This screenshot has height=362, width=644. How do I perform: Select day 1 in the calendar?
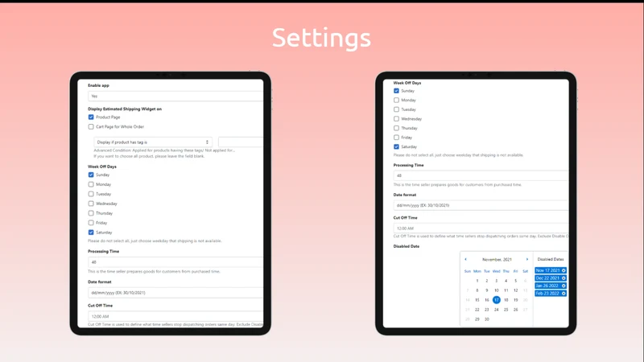477,281
